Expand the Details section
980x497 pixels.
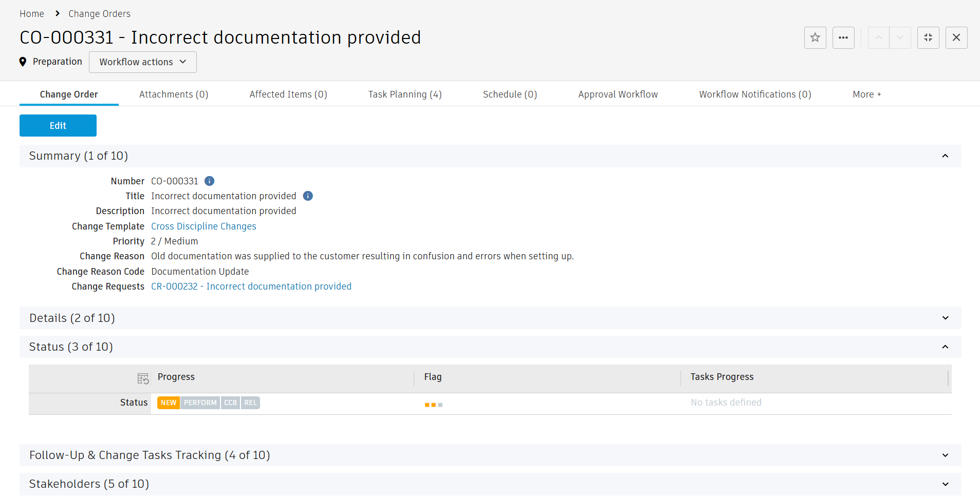tap(945, 318)
